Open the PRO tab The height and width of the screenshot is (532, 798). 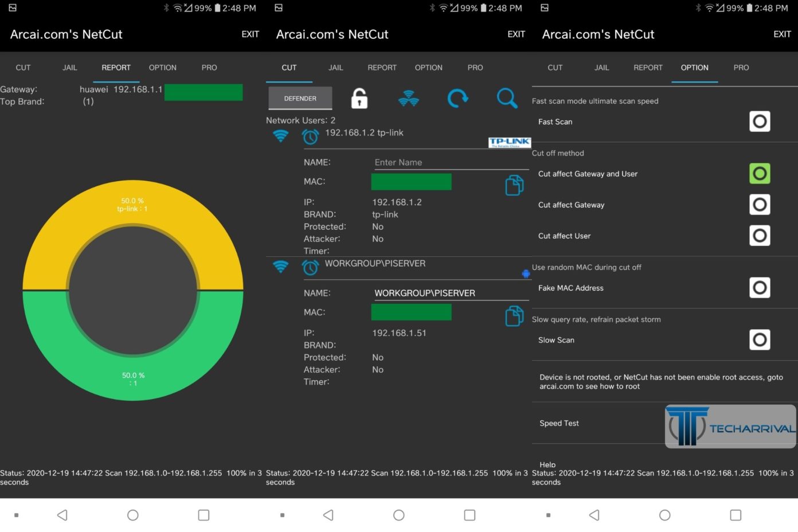coord(475,67)
